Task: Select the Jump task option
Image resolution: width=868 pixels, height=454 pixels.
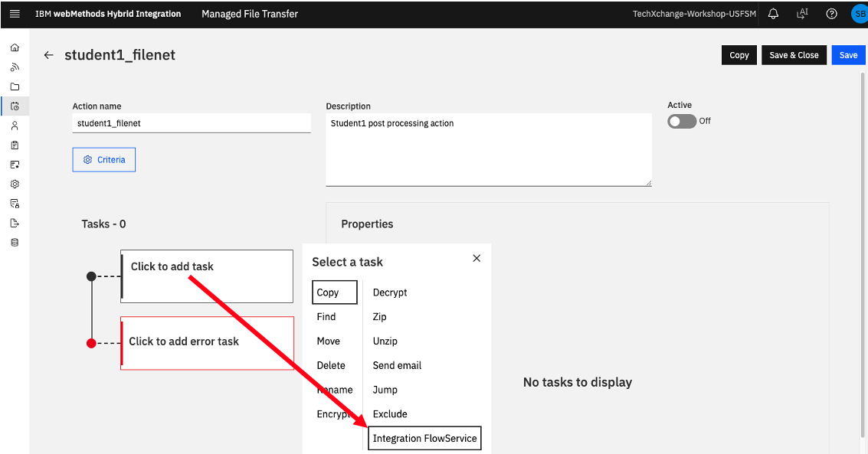Action: click(385, 390)
